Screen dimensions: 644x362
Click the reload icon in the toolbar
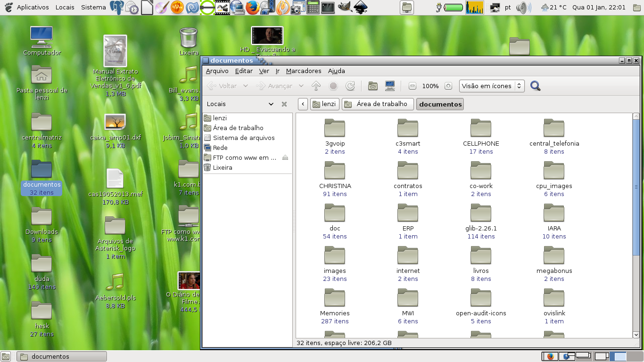point(350,86)
